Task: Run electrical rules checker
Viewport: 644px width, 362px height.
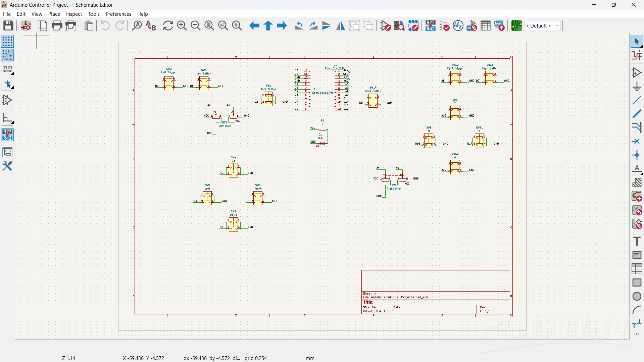Action: click(x=444, y=25)
